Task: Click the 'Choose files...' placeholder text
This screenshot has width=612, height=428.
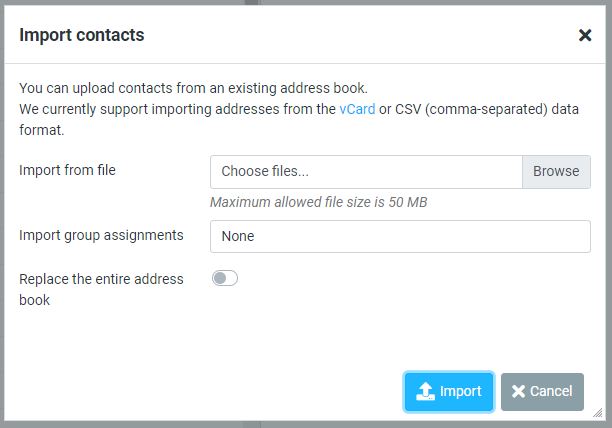Action: click(x=265, y=171)
